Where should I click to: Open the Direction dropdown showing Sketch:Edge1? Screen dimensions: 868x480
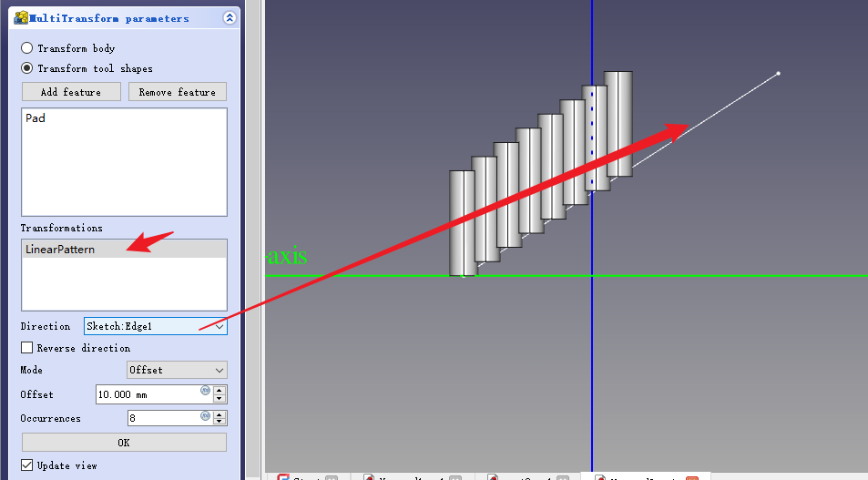click(x=155, y=326)
